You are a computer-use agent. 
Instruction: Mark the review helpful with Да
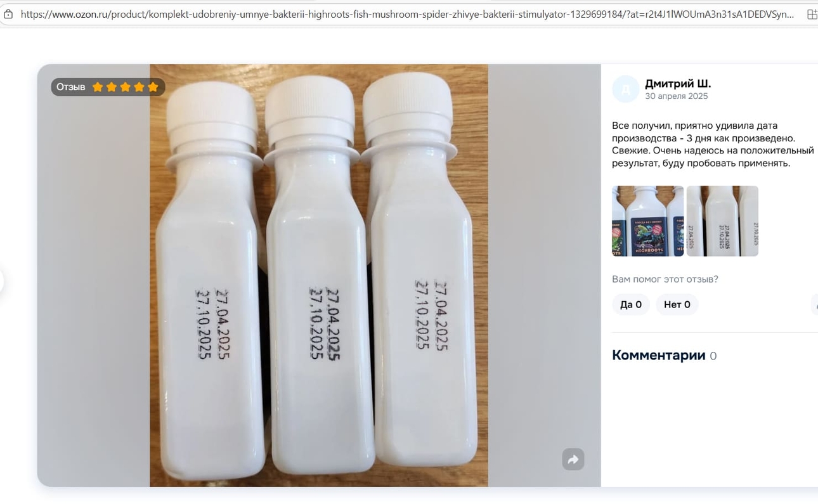pos(630,305)
